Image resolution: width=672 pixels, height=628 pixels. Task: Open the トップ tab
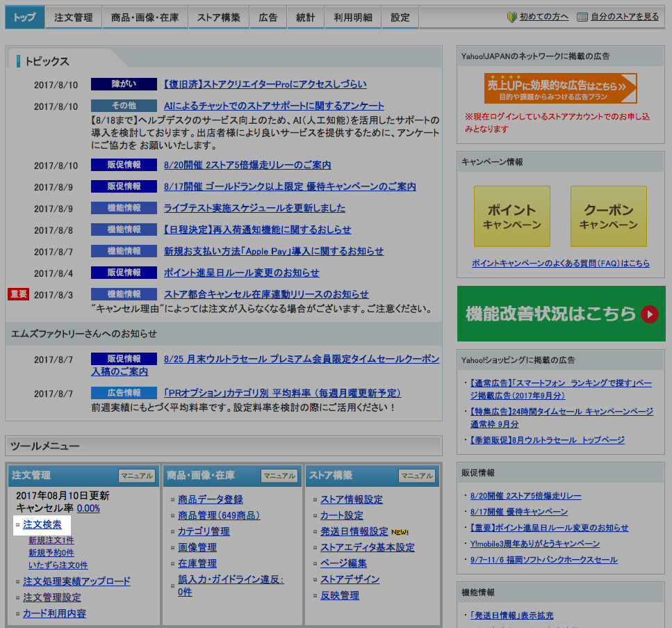point(25,17)
